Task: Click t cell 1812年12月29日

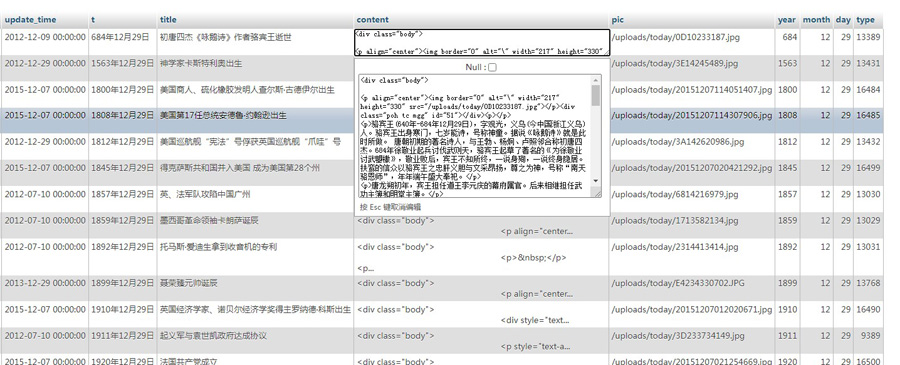Action: (x=122, y=142)
